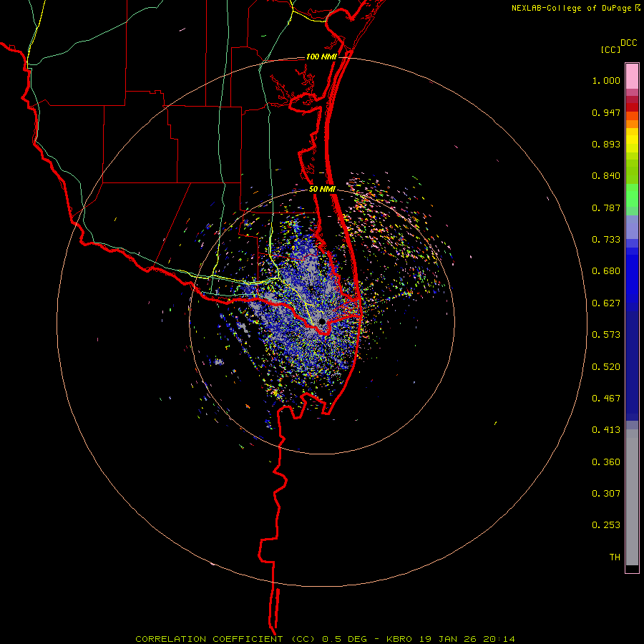Click the 0.733 scale label

tap(606, 240)
